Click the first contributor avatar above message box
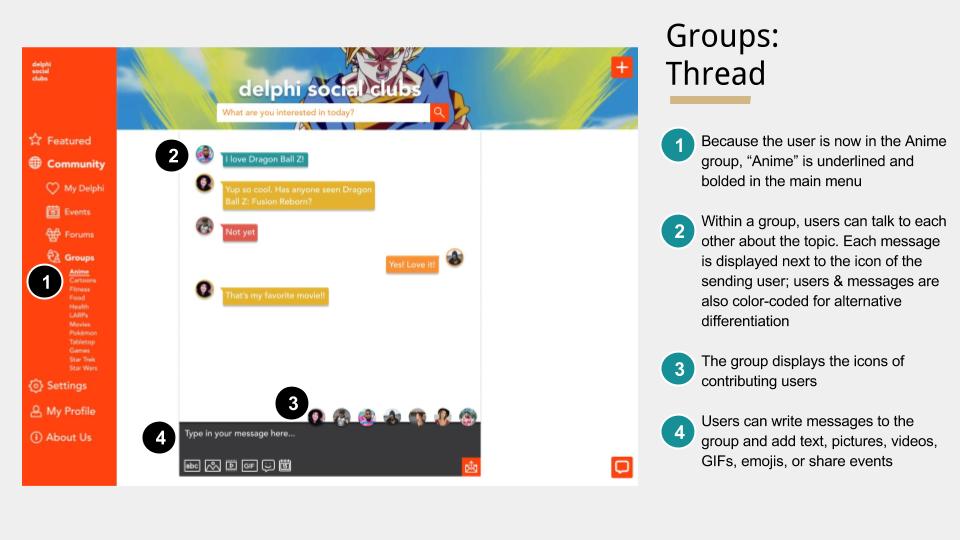Viewport: 960px width, 540px height. coord(316,417)
